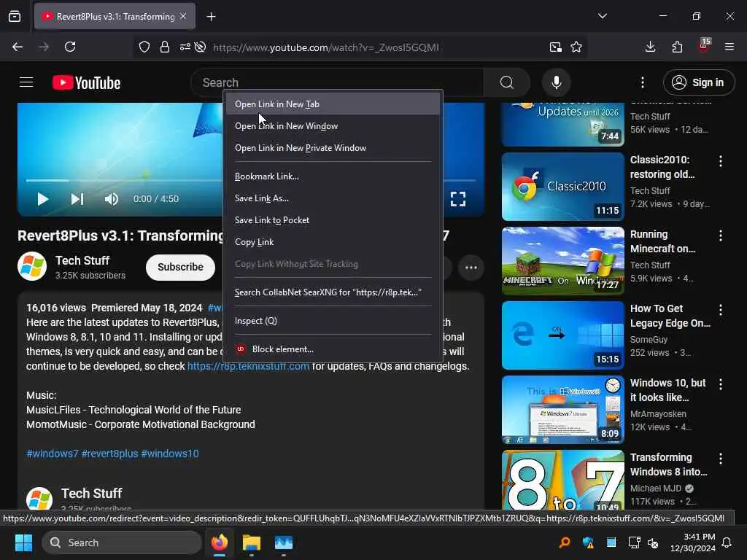Viewport: 747px width, 560px height.
Task: Open Windows Security tray icon
Action: [x=589, y=542]
